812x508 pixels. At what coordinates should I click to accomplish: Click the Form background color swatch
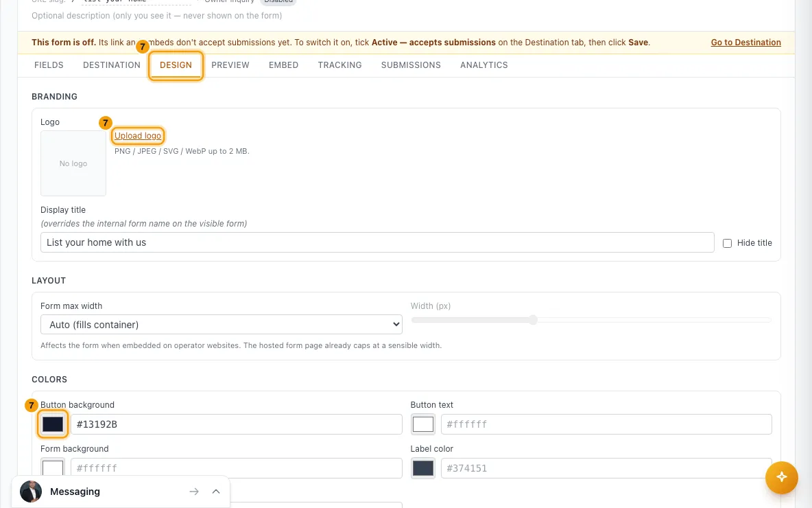[52, 467]
